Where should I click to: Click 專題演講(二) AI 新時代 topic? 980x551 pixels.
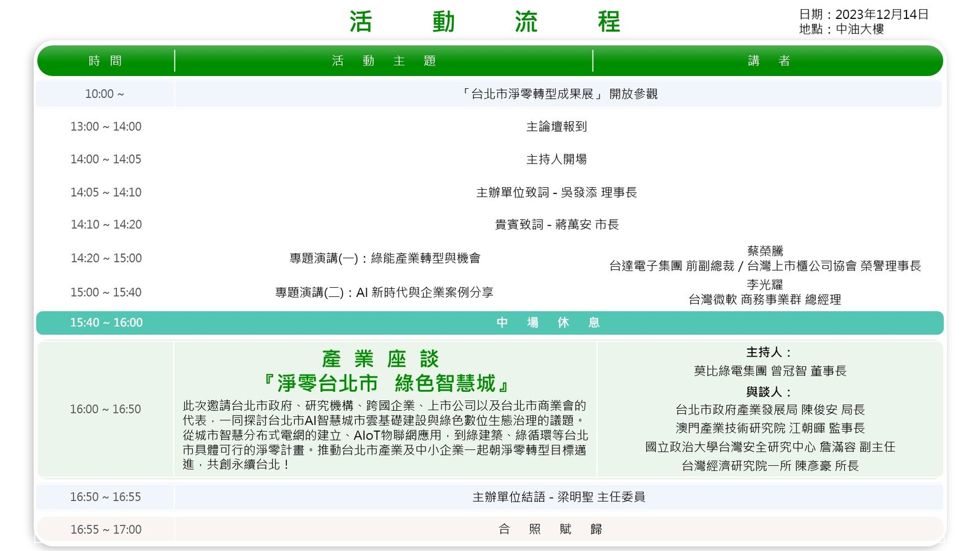(384, 293)
